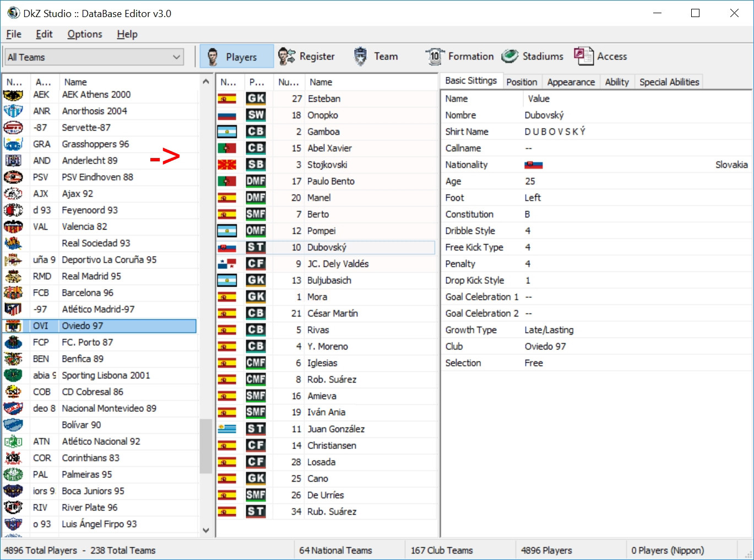Click the Age value 25
This screenshot has height=560, width=754.
(x=530, y=181)
